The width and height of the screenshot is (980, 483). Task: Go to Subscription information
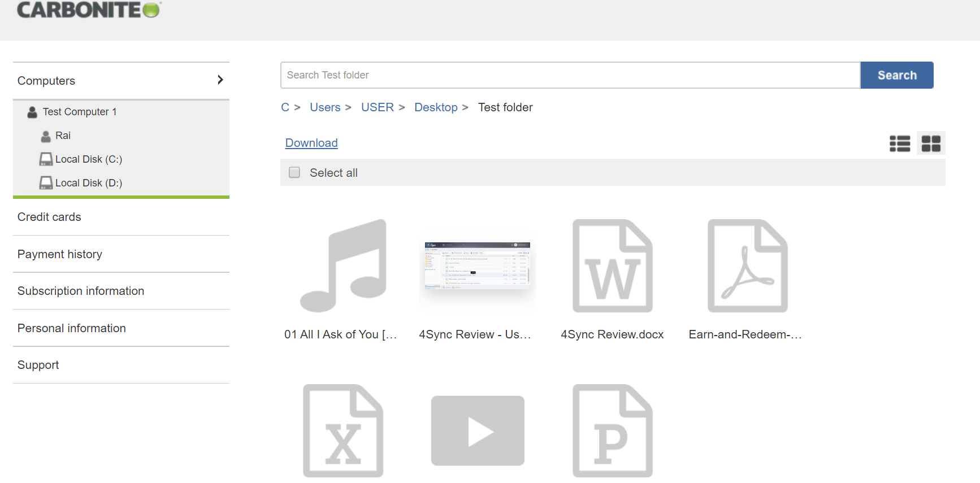pyautogui.click(x=81, y=291)
